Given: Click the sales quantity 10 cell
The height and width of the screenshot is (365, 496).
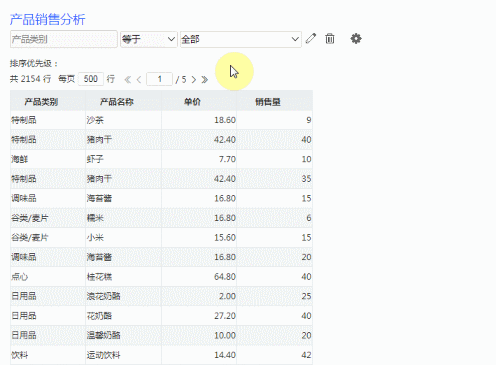Looking at the screenshot, I should click(x=274, y=159).
